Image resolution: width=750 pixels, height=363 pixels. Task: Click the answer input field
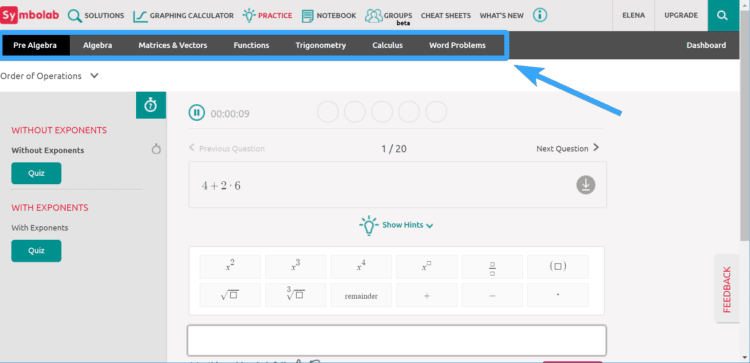click(x=397, y=340)
